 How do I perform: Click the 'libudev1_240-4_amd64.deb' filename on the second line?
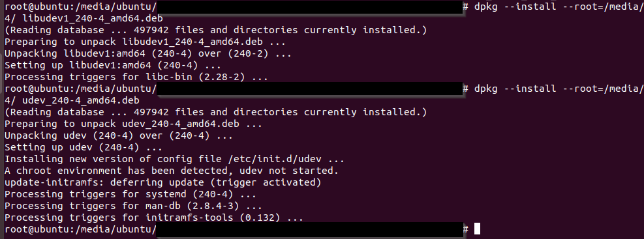click(x=93, y=18)
